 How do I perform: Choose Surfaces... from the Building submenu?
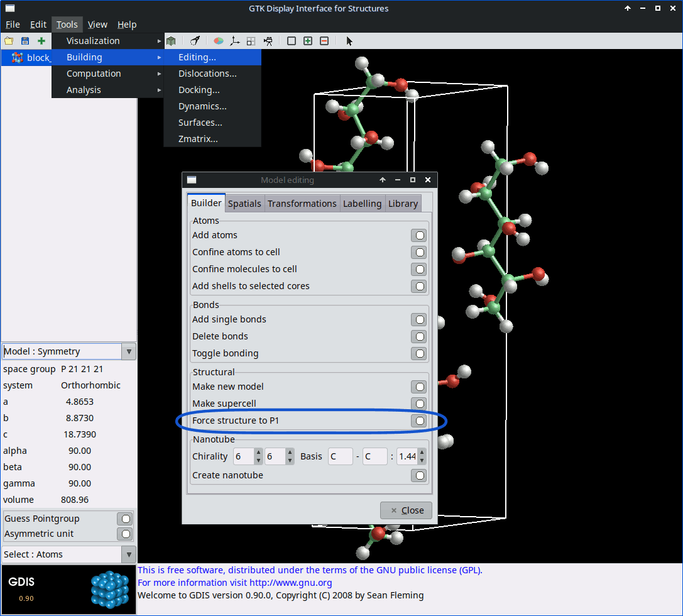(x=200, y=123)
